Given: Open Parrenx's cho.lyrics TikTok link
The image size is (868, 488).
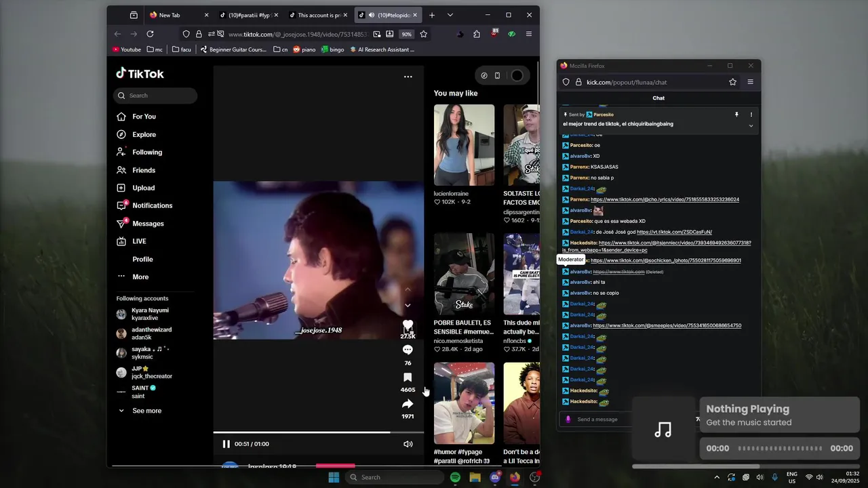Looking at the screenshot, I should (x=665, y=199).
